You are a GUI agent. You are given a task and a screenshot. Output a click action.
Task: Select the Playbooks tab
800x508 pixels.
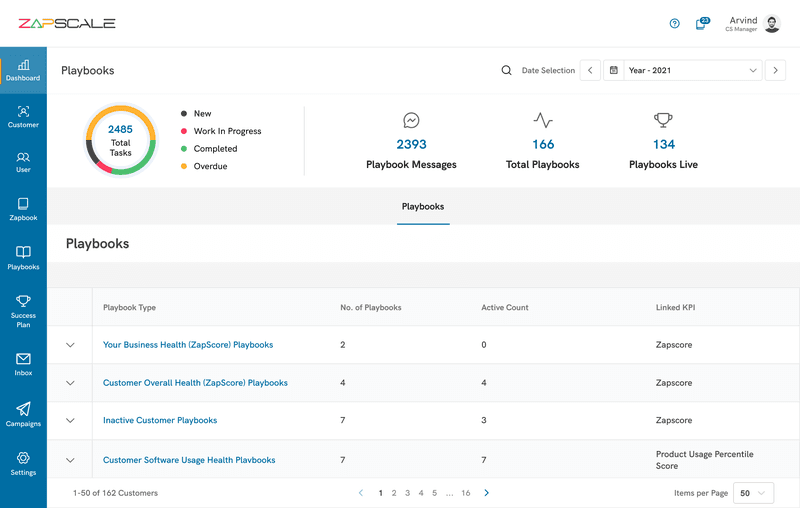coord(423,207)
